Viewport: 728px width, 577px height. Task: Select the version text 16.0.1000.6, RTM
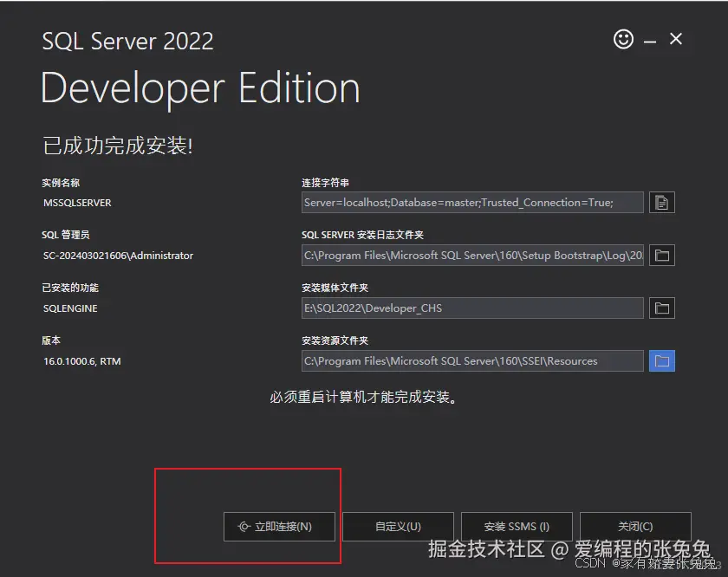click(82, 361)
